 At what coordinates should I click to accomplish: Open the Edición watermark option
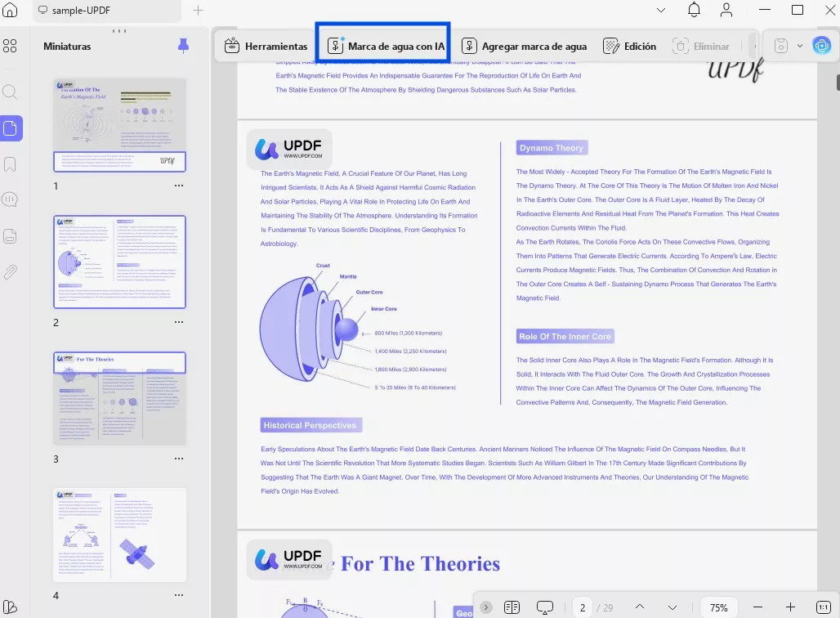click(x=629, y=46)
